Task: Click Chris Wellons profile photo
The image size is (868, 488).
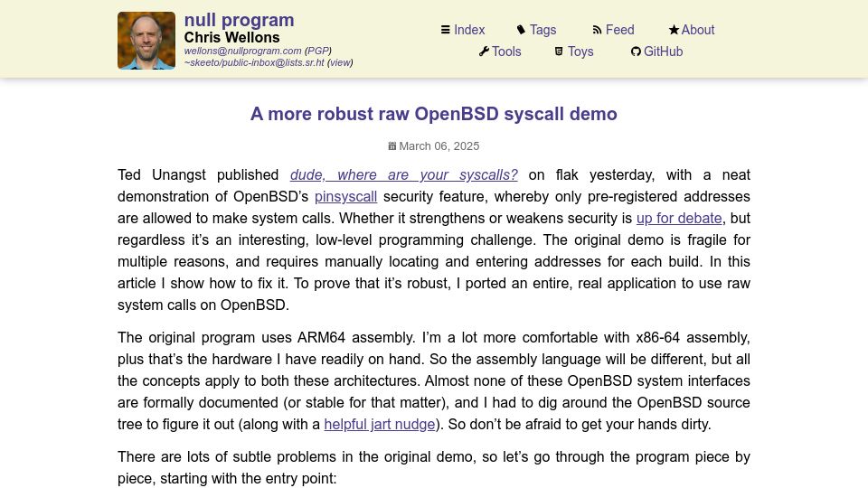Action: [x=146, y=41]
